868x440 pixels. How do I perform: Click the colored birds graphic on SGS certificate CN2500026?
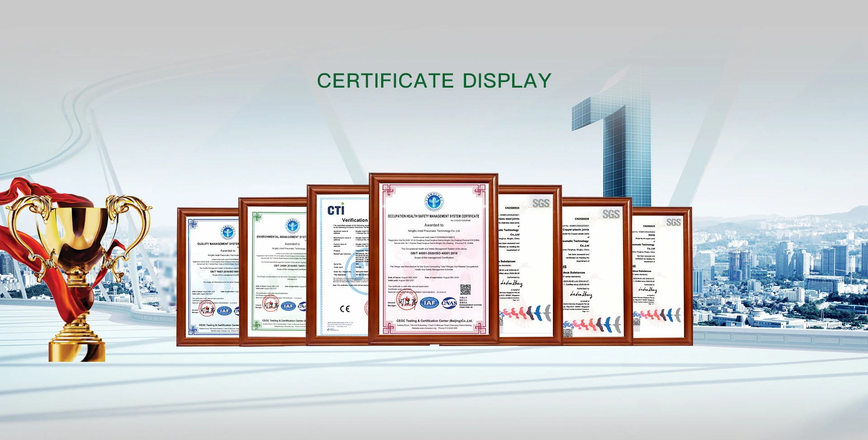pos(592,324)
